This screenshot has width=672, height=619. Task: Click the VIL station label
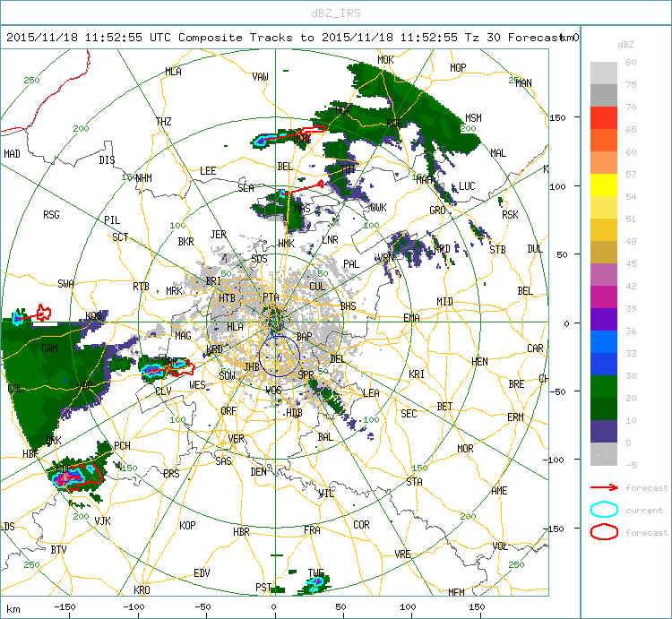(326, 494)
